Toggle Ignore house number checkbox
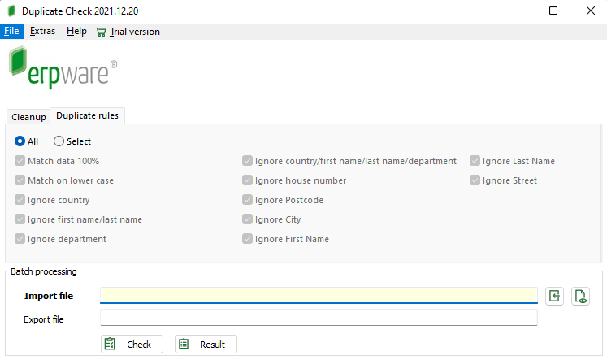 (x=247, y=180)
